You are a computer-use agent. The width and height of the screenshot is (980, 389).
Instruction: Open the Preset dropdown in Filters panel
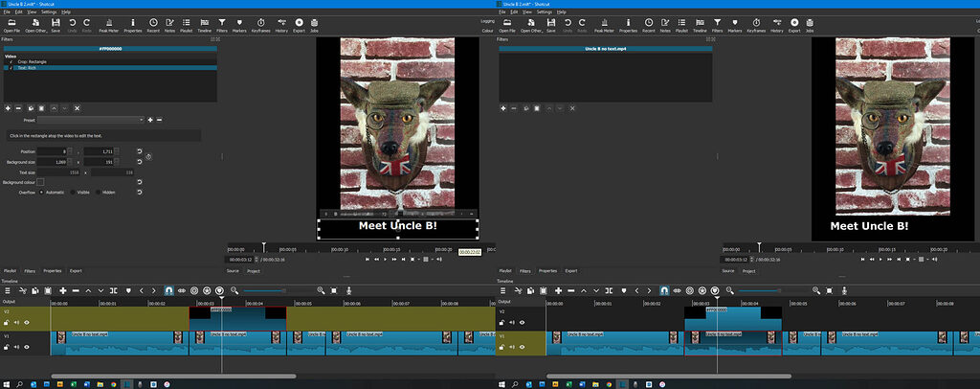point(93,120)
